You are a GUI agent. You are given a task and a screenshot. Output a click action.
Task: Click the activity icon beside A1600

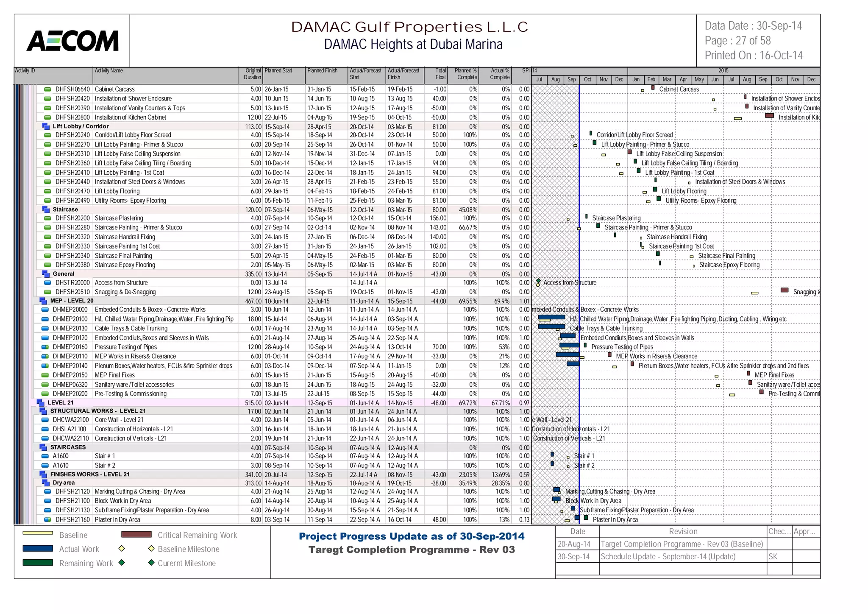pos(45,456)
